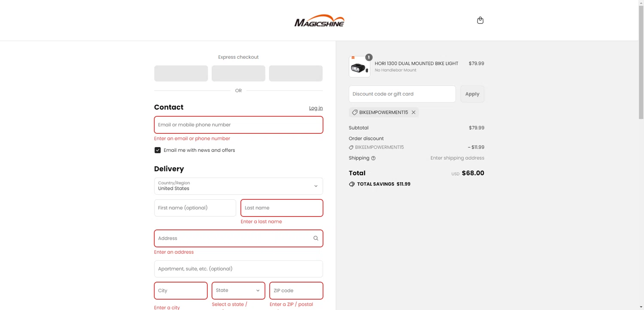Focus the City field
This screenshot has height=310, width=644.
coord(181,290)
